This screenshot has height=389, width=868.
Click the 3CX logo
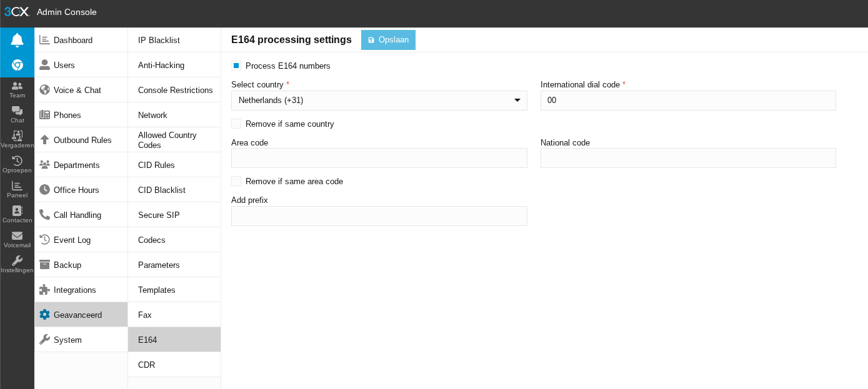16,12
